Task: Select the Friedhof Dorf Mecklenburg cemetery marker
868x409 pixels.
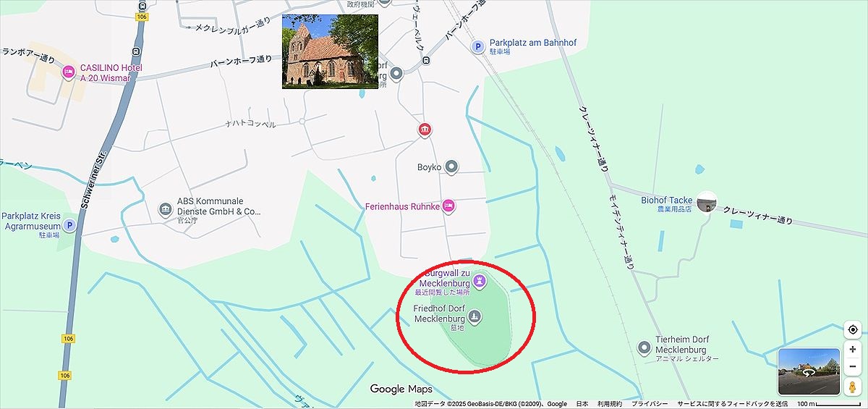Action: pyautogui.click(x=474, y=316)
